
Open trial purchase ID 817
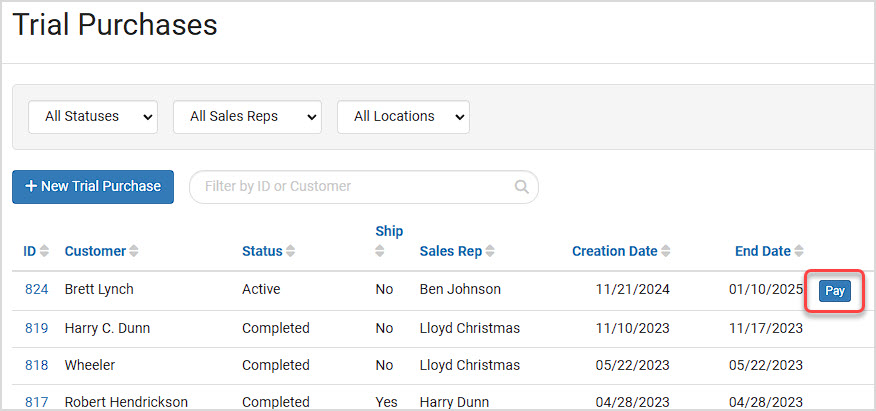[x=36, y=402]
